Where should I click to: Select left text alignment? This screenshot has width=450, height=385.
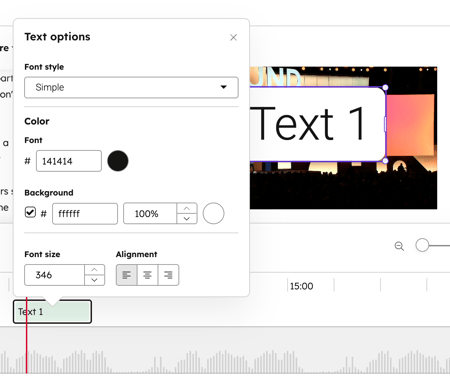tap(127, 275)
